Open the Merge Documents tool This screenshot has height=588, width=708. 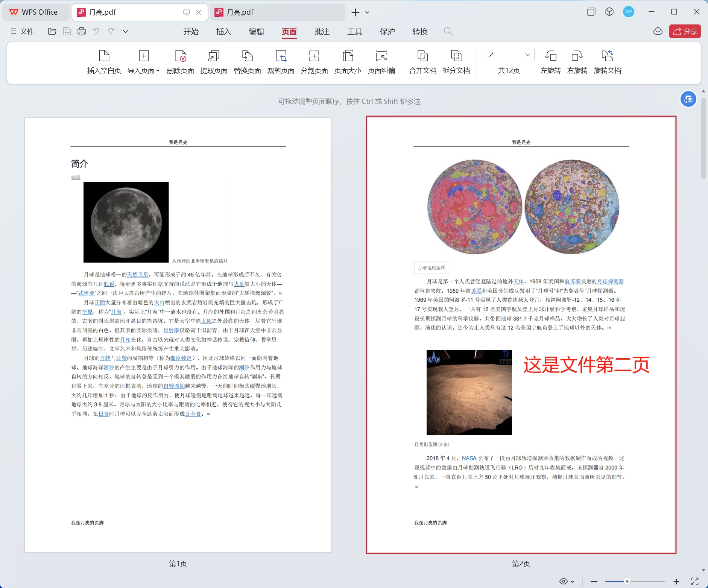pyautogui.click(x=422, y=56)
